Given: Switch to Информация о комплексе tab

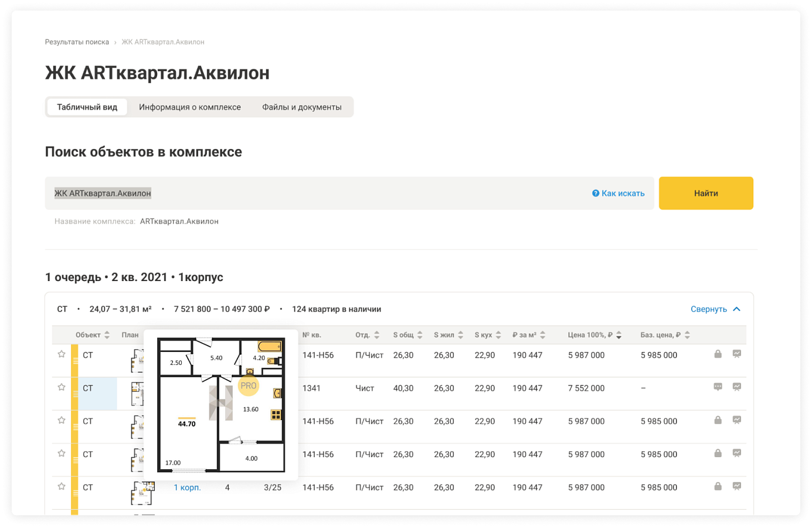Looking at the screenshot, I should (x=190, y=107).
